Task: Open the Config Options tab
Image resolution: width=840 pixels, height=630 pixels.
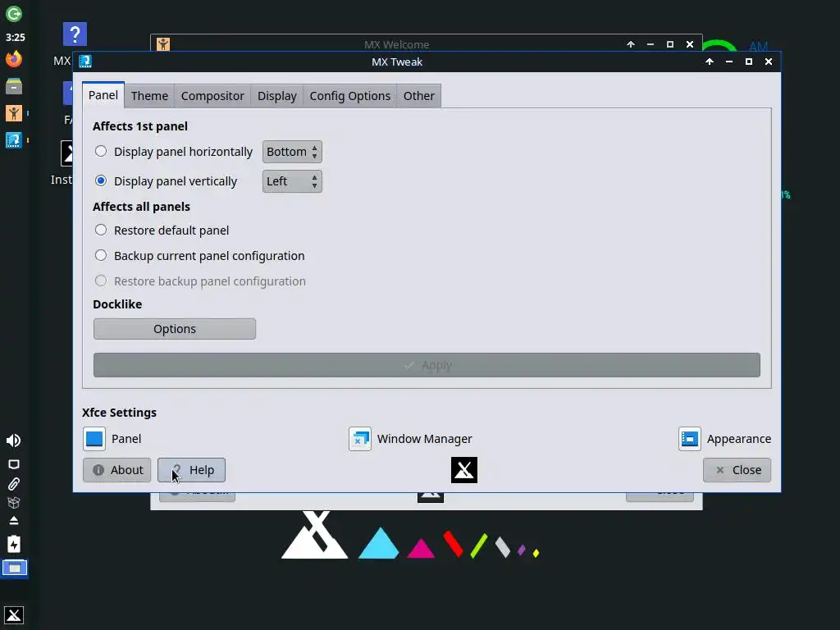Action: tap(349, 96)
